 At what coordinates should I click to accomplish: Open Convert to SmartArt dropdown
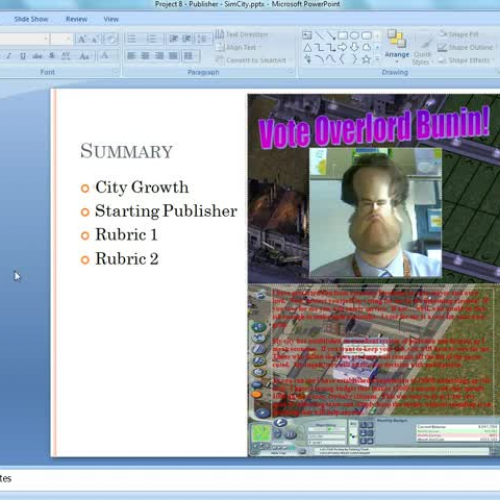(x=254, y=60)
